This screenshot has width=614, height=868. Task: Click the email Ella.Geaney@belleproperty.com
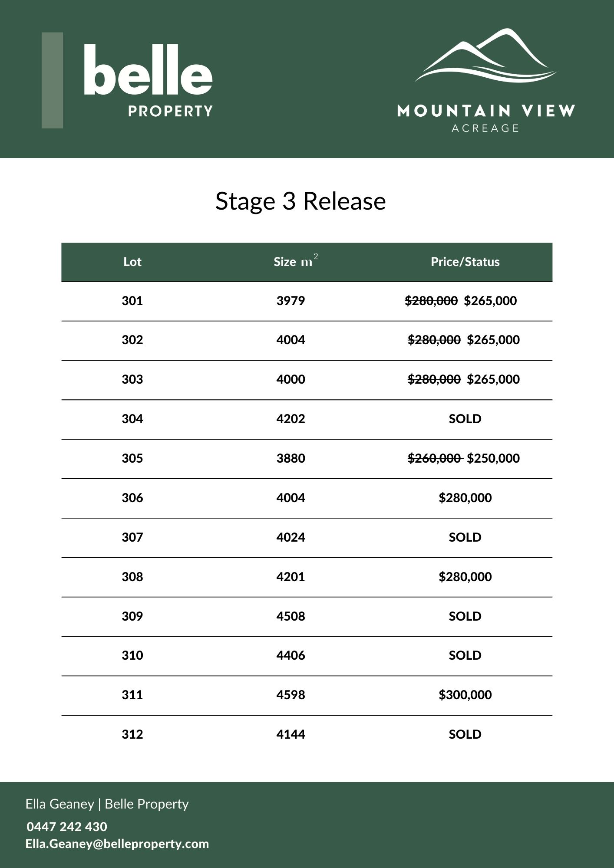pyautogui.click(x=117, y=844)
